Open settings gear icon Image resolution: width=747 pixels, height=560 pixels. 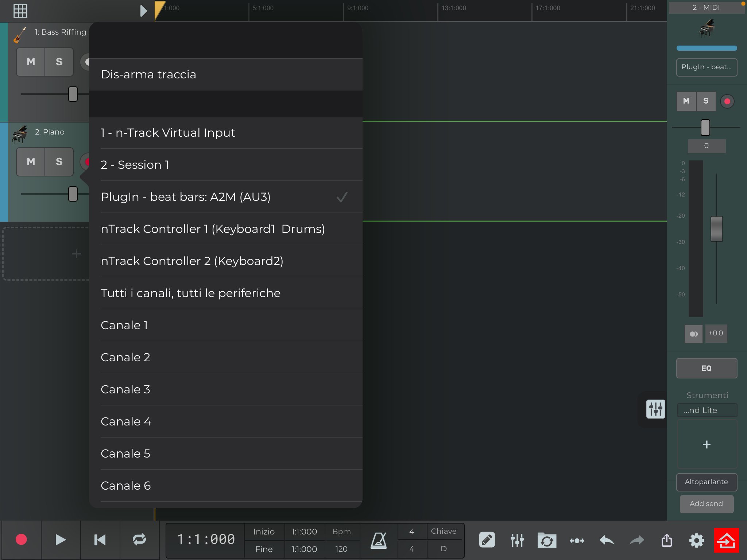coord(696,540)
